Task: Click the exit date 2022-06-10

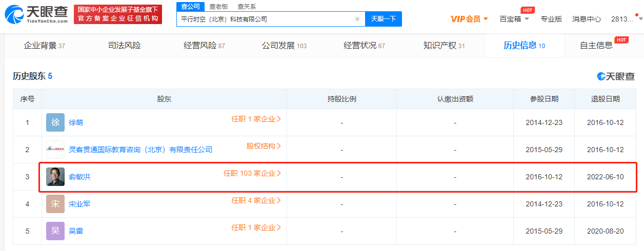Action: pos(605,177)
